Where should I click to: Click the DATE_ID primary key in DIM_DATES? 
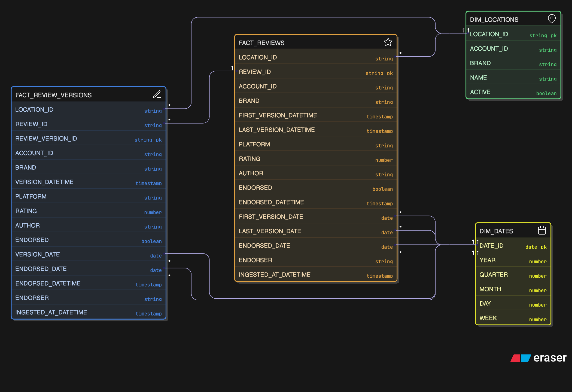pyautogui.click(x=491, y=245)
